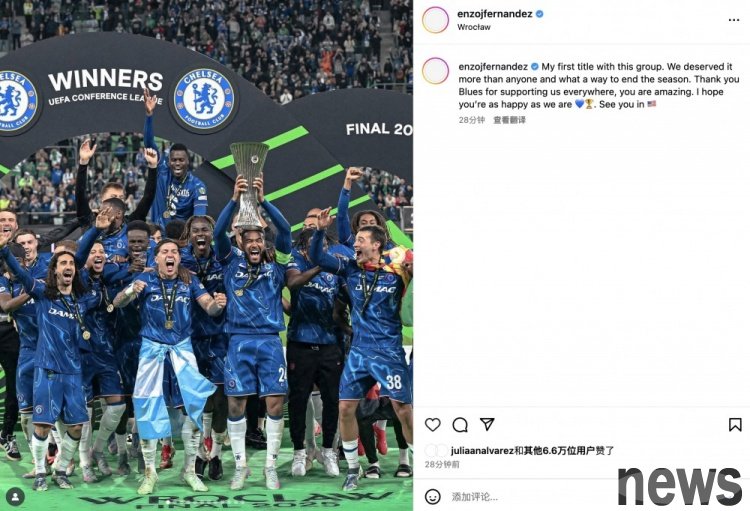Click liker avatars beside juliaanalvarez
Screen dimensions: 750x511
436,450
